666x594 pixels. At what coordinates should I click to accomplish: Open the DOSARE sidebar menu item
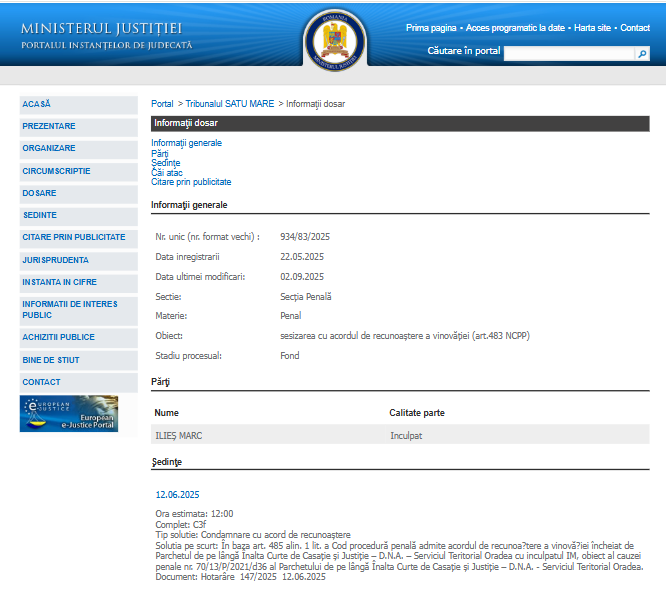click(40, 193)
